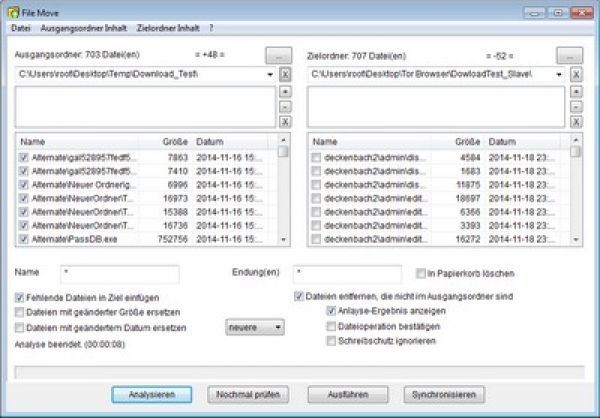Sort source file list by Größe column
This screenshot has width=600, height=418.
coord(165,142)
